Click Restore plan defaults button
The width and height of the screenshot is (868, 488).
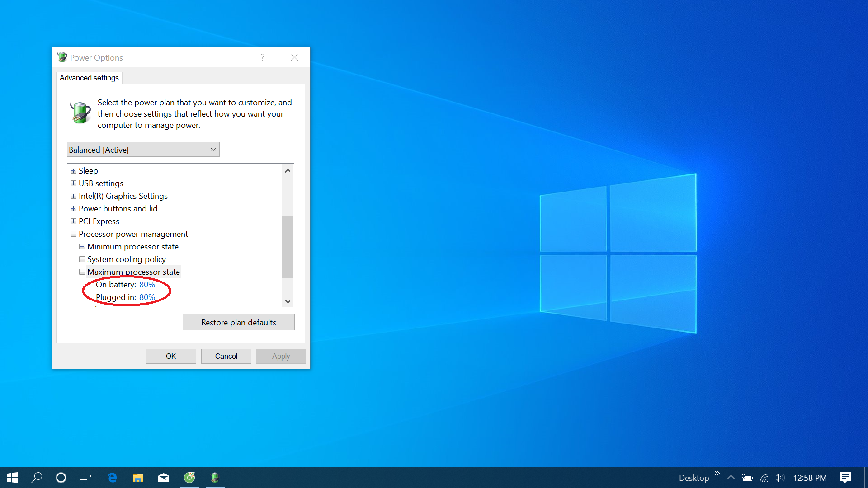(x=238, y=322)
